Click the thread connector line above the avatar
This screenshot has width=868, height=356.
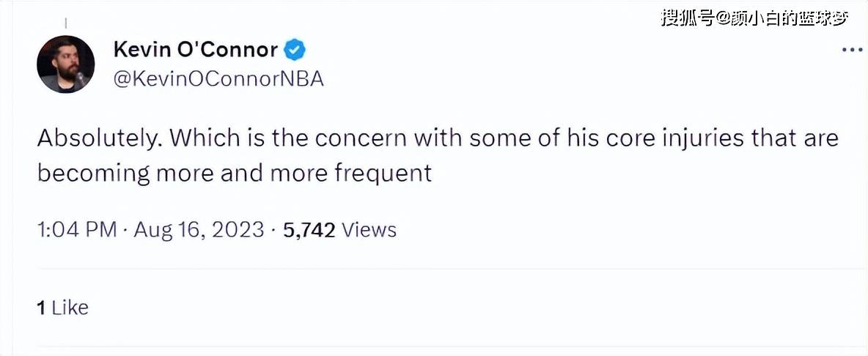tap(65, 22)
